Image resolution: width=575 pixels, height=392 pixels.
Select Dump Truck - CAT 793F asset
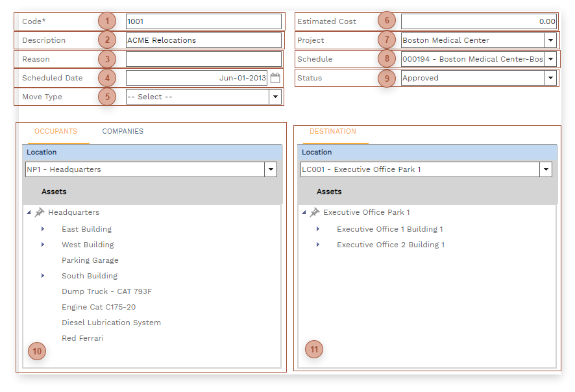click(x=106, y=291)
